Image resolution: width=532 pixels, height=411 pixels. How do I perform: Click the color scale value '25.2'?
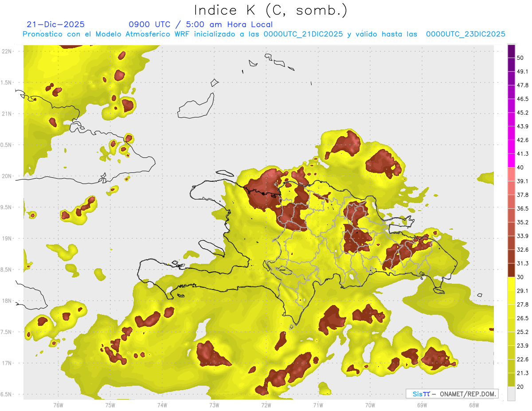(523, 332)
